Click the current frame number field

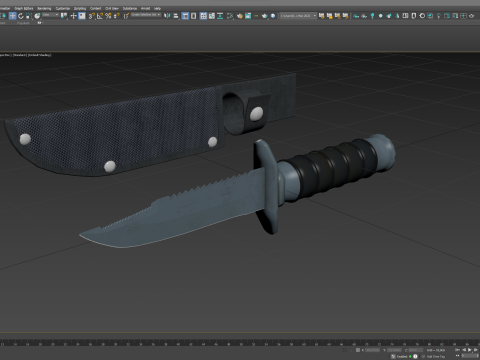[x=470, y=356]
